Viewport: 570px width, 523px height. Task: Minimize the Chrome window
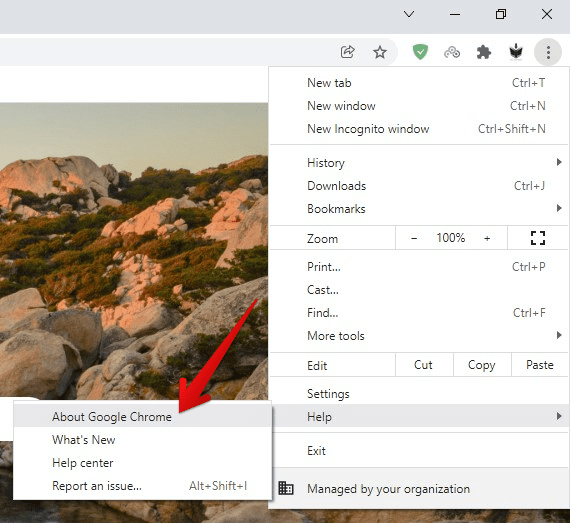tap(455, 14)
